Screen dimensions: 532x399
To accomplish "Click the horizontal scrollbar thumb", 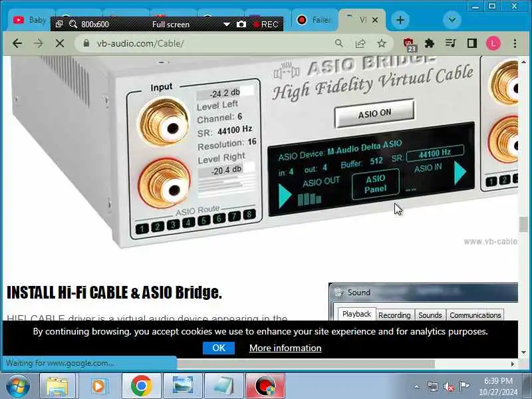I will point(305,364).
